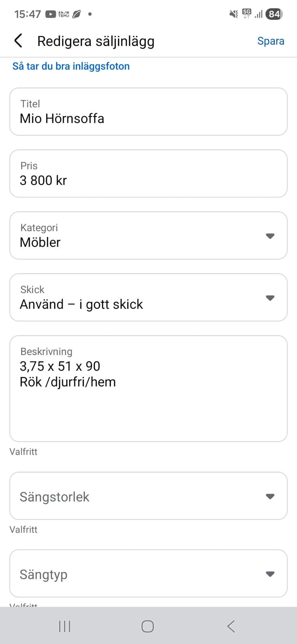The width and height of the screenshot is (297, 644).
Task: Tap the leaf notification icon in status bar
Action: [x=77, y=14]
